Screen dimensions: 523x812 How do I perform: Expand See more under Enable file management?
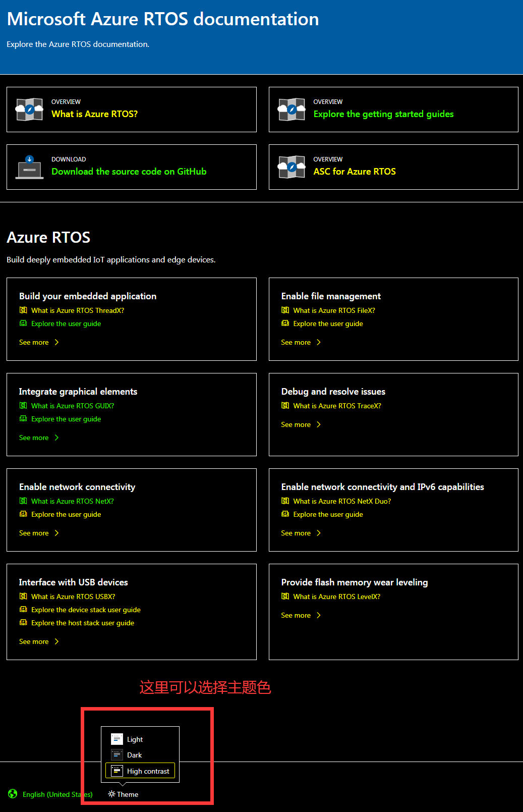[301, 342]
